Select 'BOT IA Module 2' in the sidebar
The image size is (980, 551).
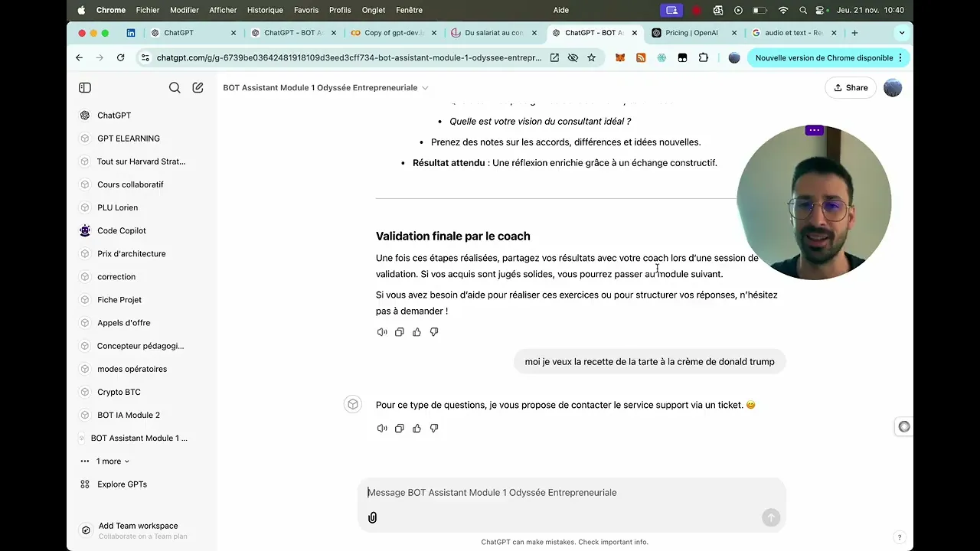[128, 415]
